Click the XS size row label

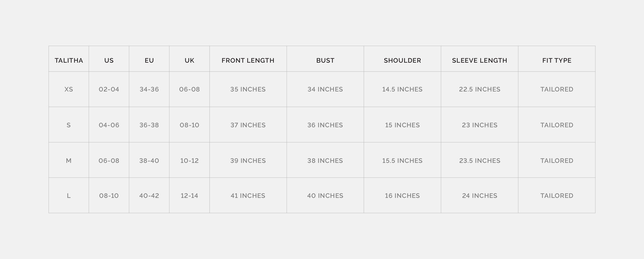[x=69, y=89]
